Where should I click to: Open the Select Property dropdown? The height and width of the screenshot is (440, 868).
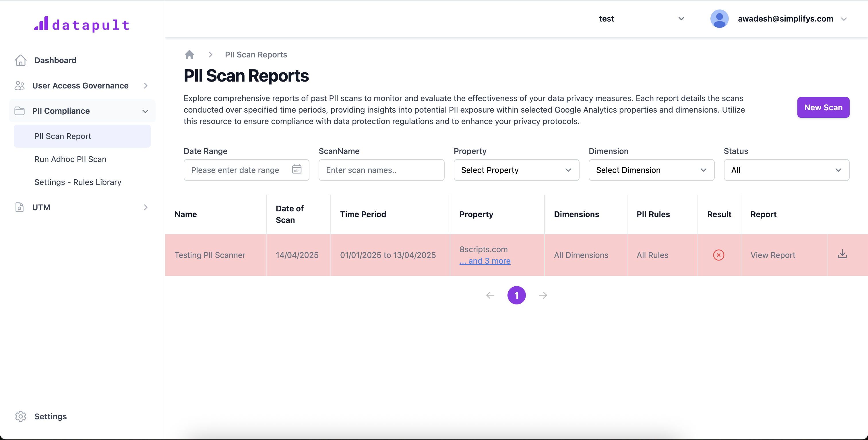(517, 170)
